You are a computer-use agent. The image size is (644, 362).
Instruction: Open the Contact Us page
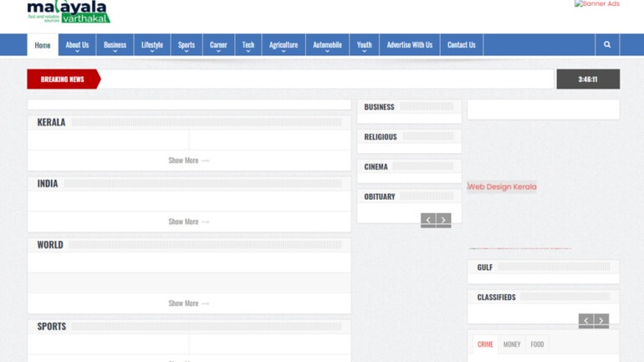[x=461, y=45]
